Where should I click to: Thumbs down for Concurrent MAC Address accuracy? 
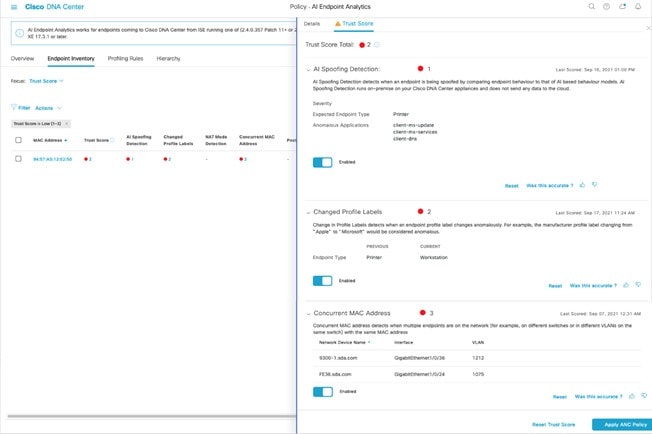pos(644,396)
